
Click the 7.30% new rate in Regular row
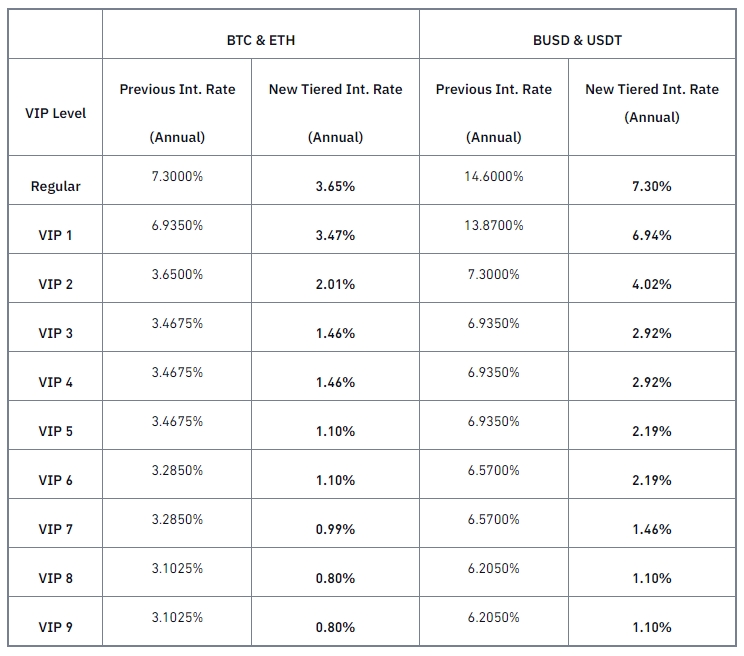[x=651, y=186]
